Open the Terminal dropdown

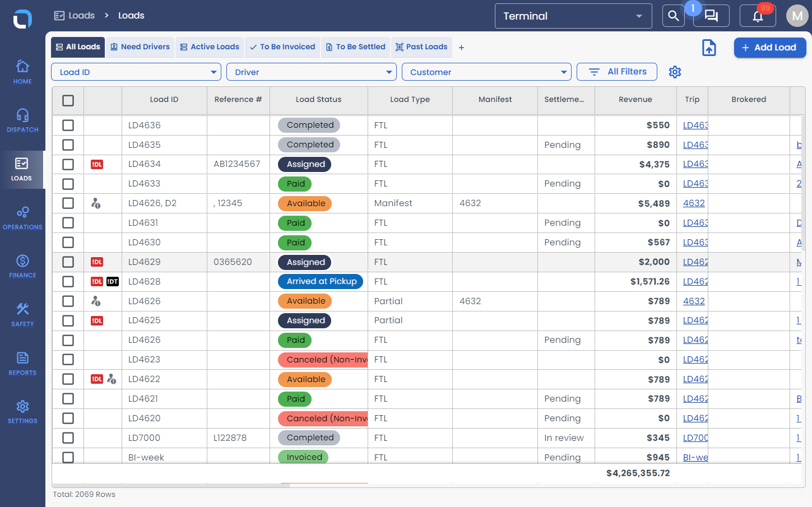pyautogui.click(x=573, y=16)
